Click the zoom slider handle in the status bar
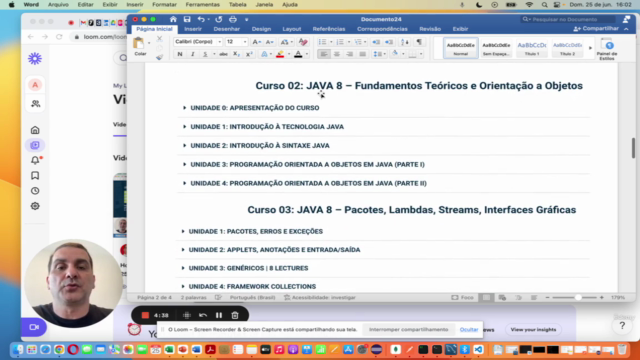Screen dimensions: 640x360 (x=578, y=298)
